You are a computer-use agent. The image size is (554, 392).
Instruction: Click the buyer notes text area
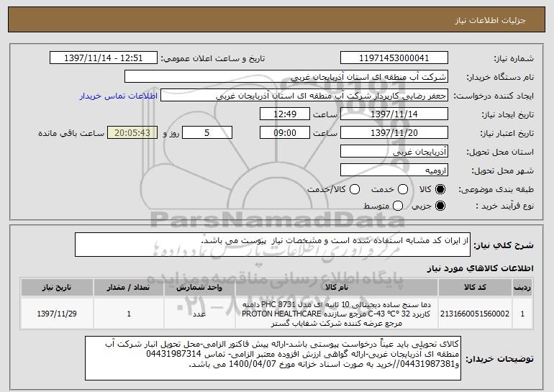273,358
